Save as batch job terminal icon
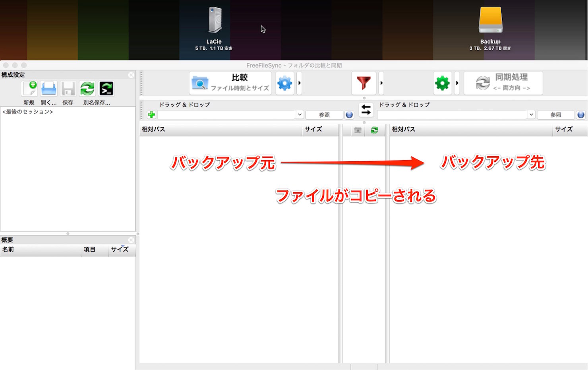 click(106, 89)
